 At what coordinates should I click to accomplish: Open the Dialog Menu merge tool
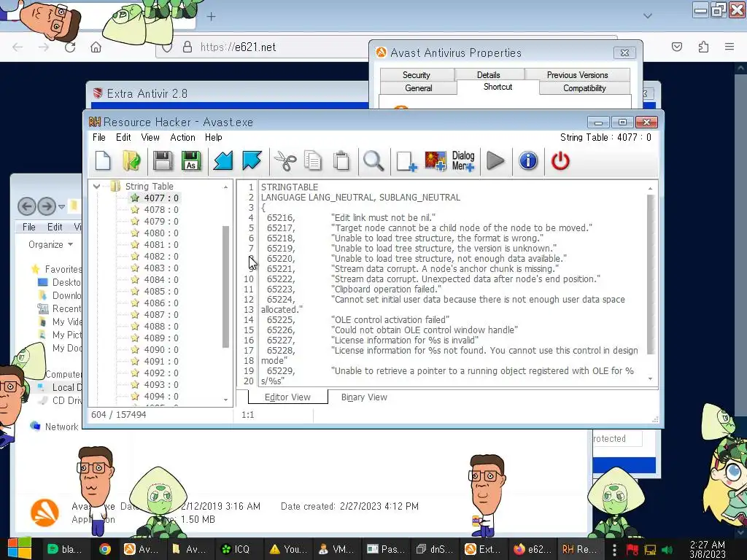(463, 161)
